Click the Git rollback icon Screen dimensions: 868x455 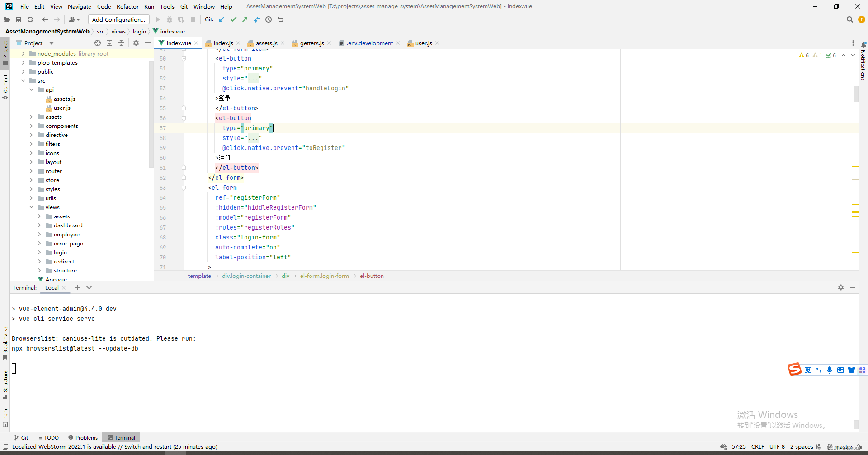point(281,19)
